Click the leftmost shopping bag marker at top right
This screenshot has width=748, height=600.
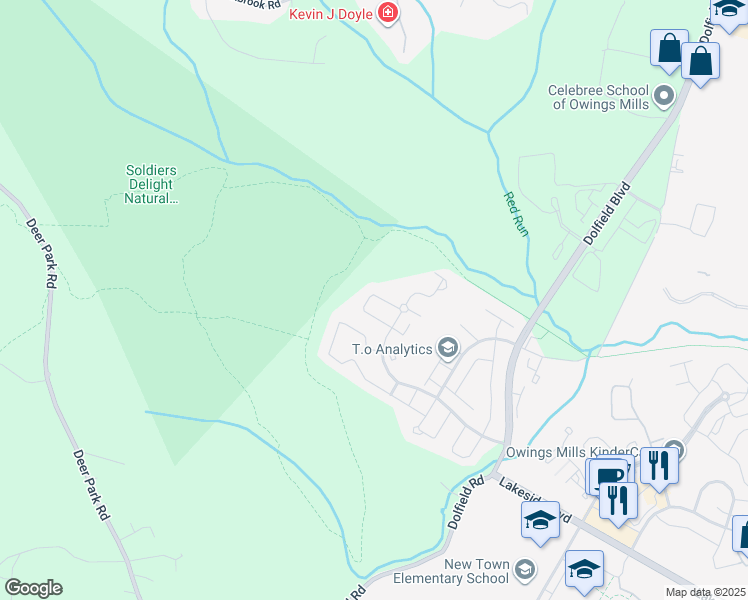(669, 50)
